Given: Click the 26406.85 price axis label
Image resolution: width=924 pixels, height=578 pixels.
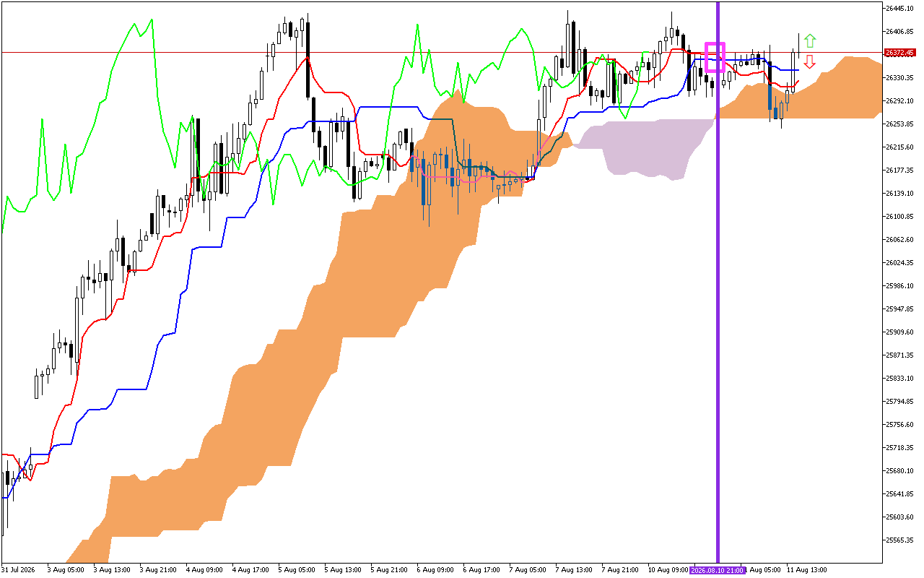Looking at the screenshot, I should pyautogui.click(x=900, y=32).
